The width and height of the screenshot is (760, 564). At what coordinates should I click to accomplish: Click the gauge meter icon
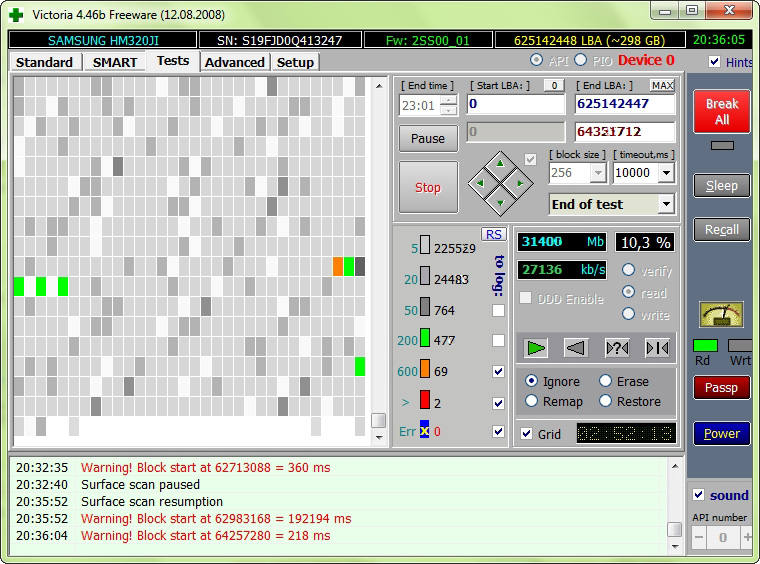point(721,314)
